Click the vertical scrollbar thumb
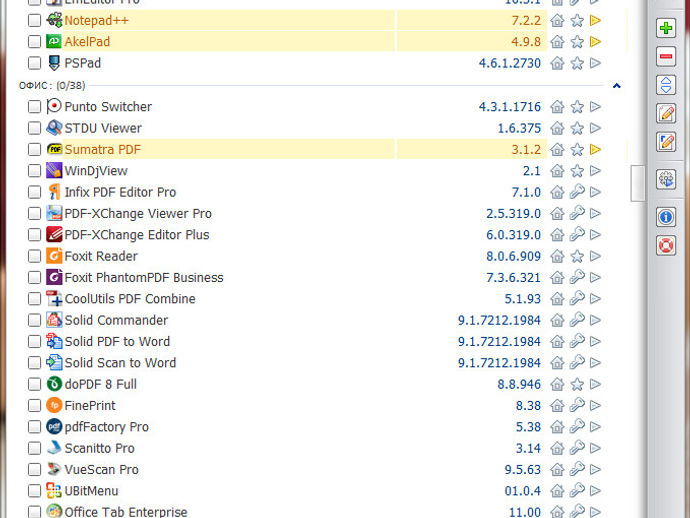 coord(638,183)
